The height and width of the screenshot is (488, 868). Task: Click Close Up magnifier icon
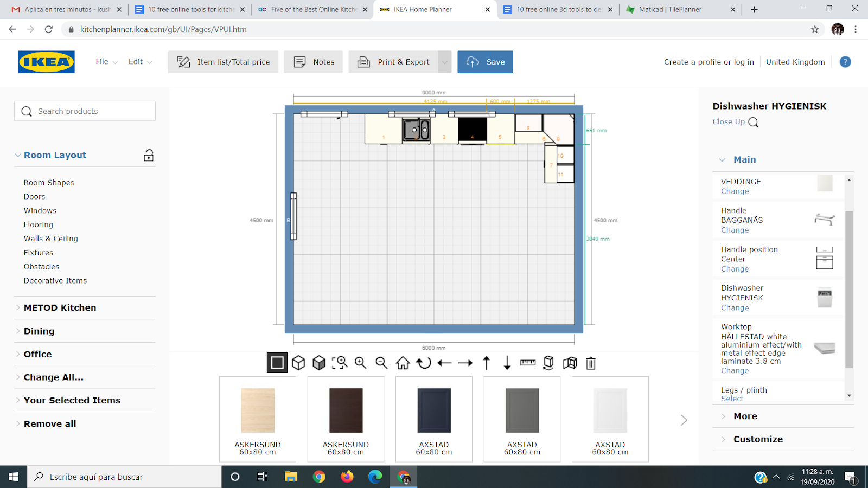[x=754, y=122]
